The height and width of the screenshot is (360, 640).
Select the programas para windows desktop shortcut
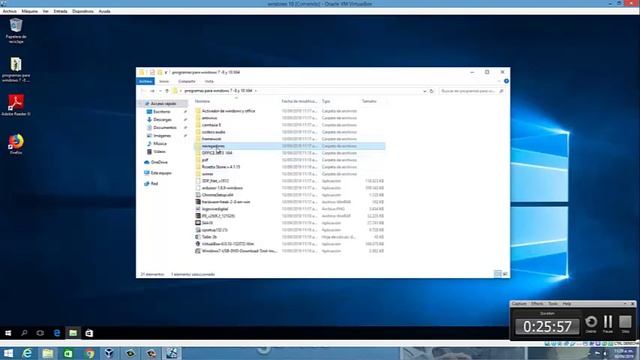pos(16,70)
